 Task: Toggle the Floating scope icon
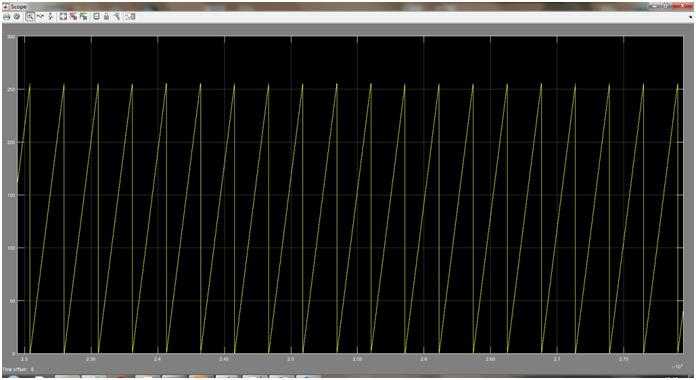[96, 17]
